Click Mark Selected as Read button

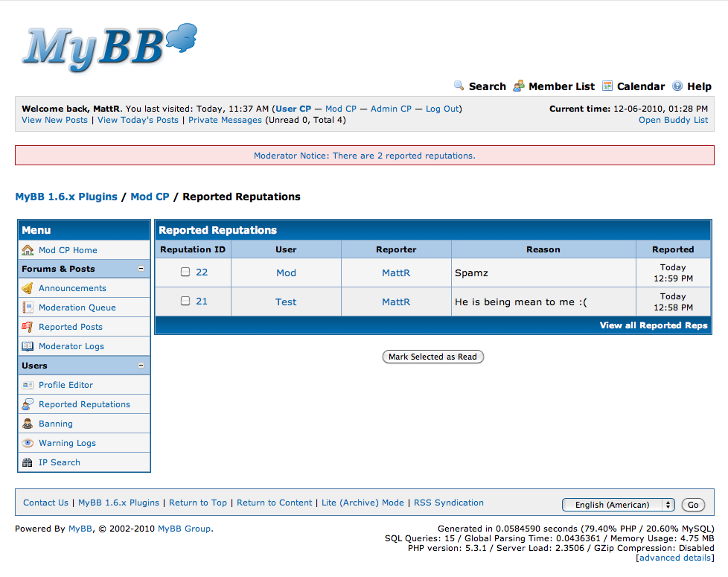point(432,357)
